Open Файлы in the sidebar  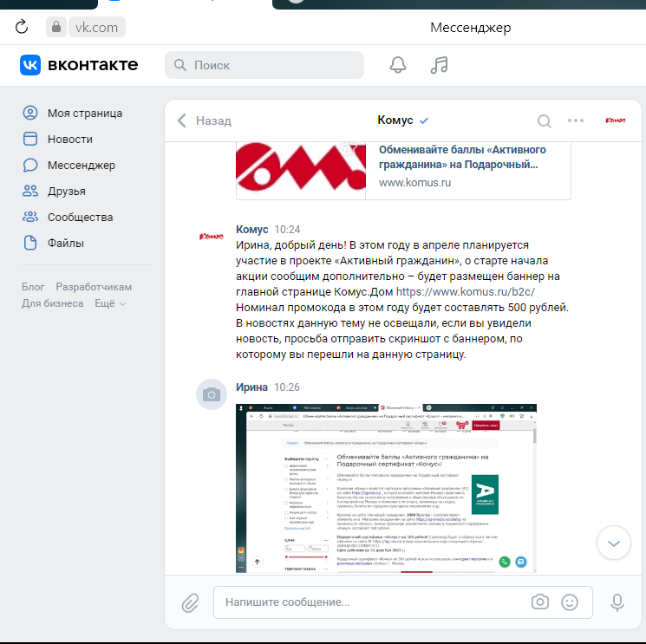[53, 243]
